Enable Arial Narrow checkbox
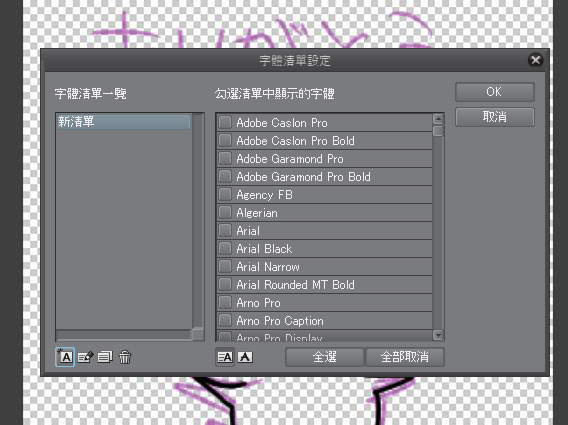 coord(225,267)
